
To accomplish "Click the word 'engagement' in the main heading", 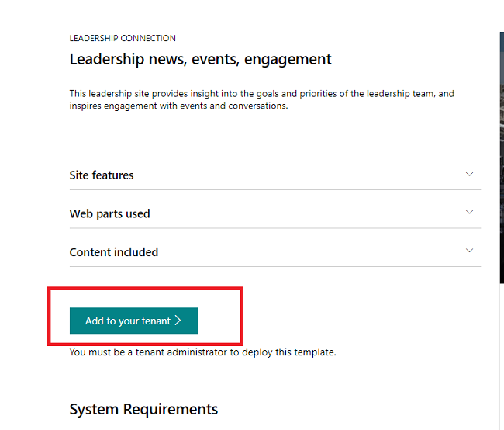I will 288,59.
